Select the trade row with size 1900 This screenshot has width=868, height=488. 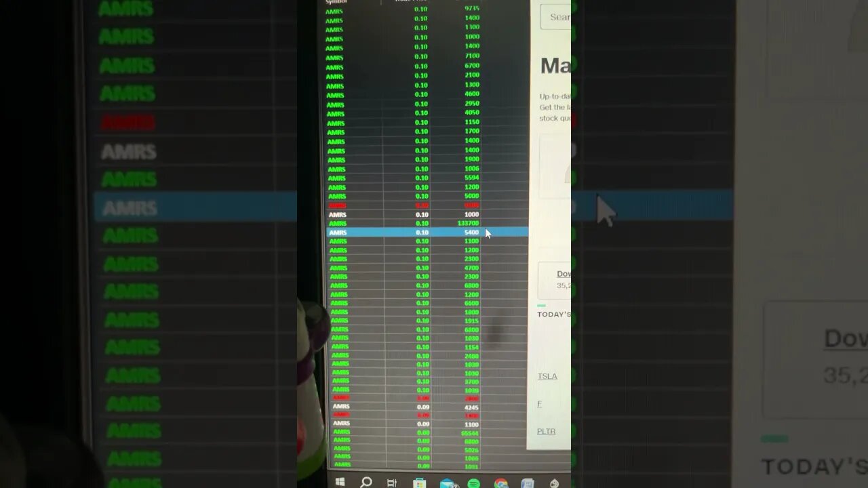(427, 159)
